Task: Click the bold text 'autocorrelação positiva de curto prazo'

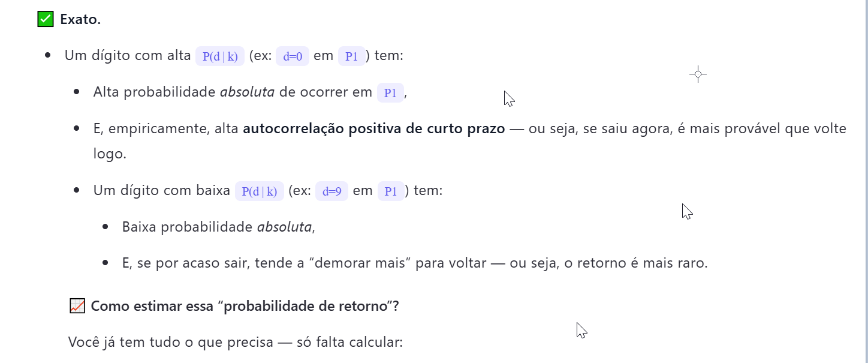Action: click(x=373, y=129)
